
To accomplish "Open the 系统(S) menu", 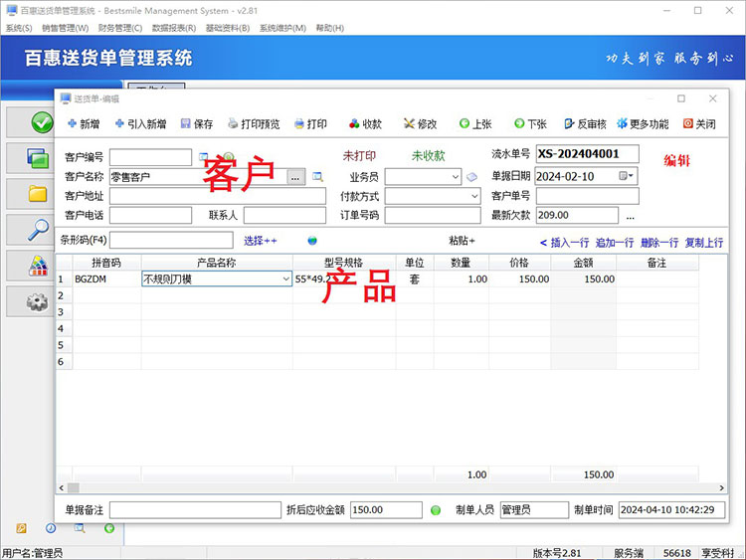I will pos(19,28).
